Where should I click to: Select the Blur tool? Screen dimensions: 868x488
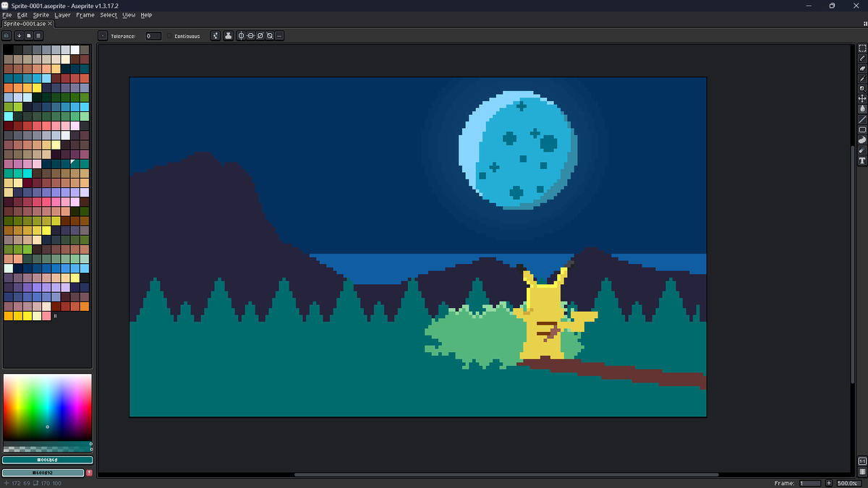coord(862,150)
